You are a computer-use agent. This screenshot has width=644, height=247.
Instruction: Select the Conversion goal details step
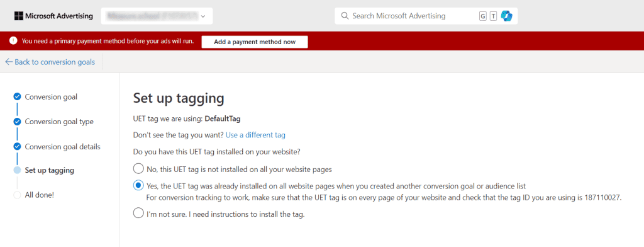pyautogui.click(x=62, y=147)
